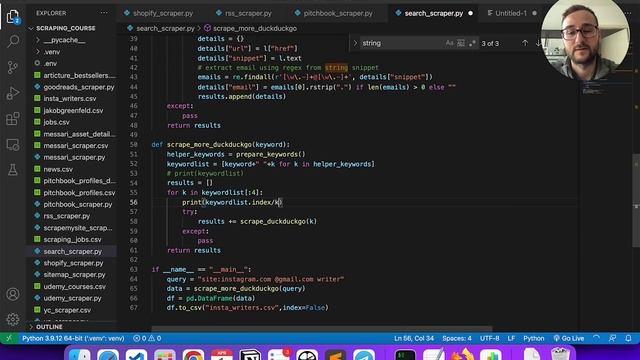
Task: Open the Testing flask view
Action: tap(13, 170)
